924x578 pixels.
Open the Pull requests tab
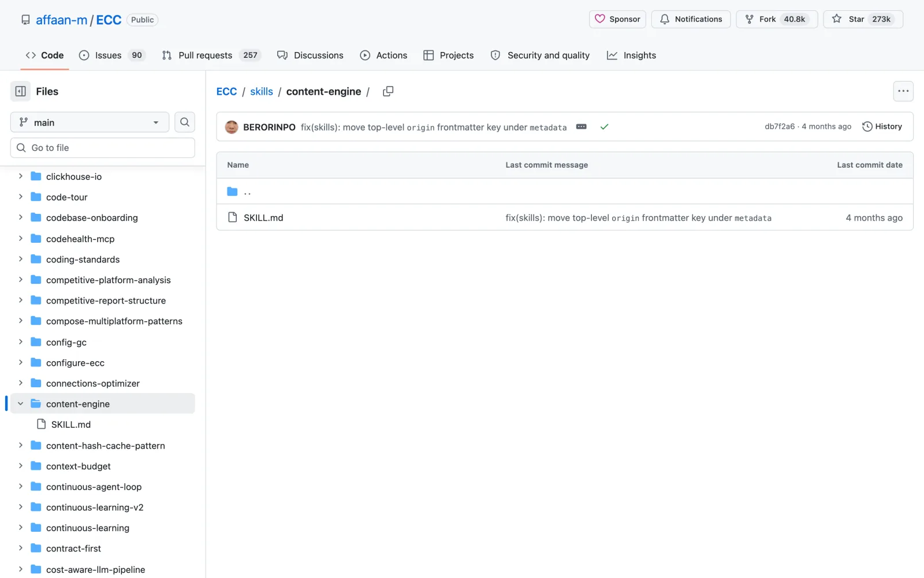pos(211,55)
